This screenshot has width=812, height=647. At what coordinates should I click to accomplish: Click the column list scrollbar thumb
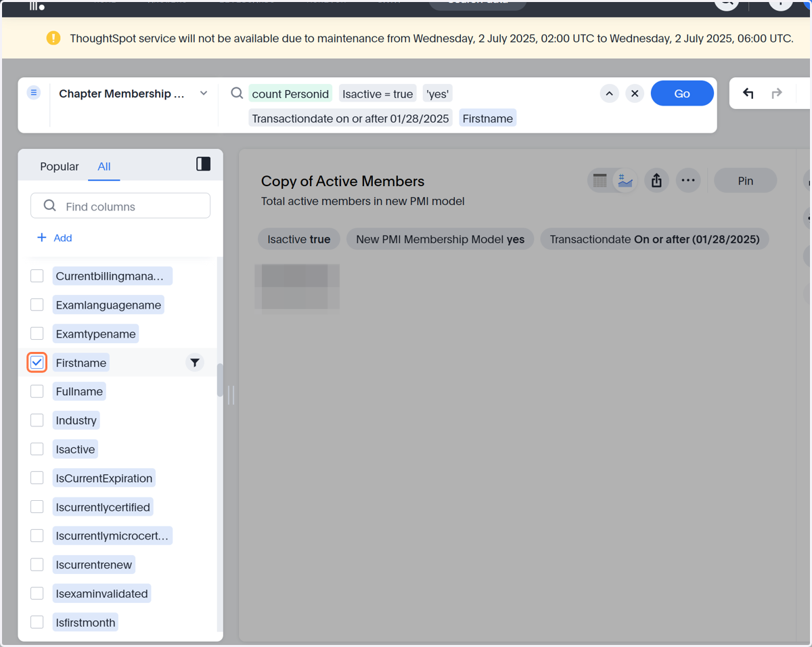(x=219, y=380)
